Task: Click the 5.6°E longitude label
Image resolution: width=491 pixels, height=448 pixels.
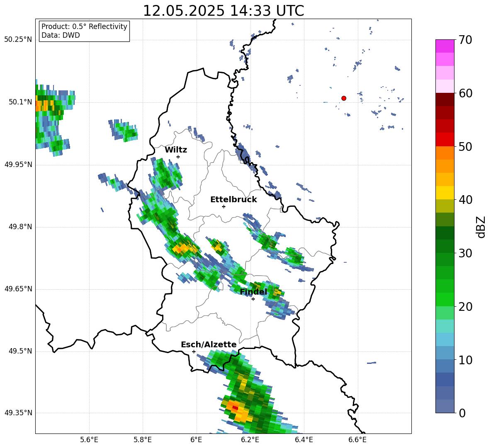Action: (89, 440)
